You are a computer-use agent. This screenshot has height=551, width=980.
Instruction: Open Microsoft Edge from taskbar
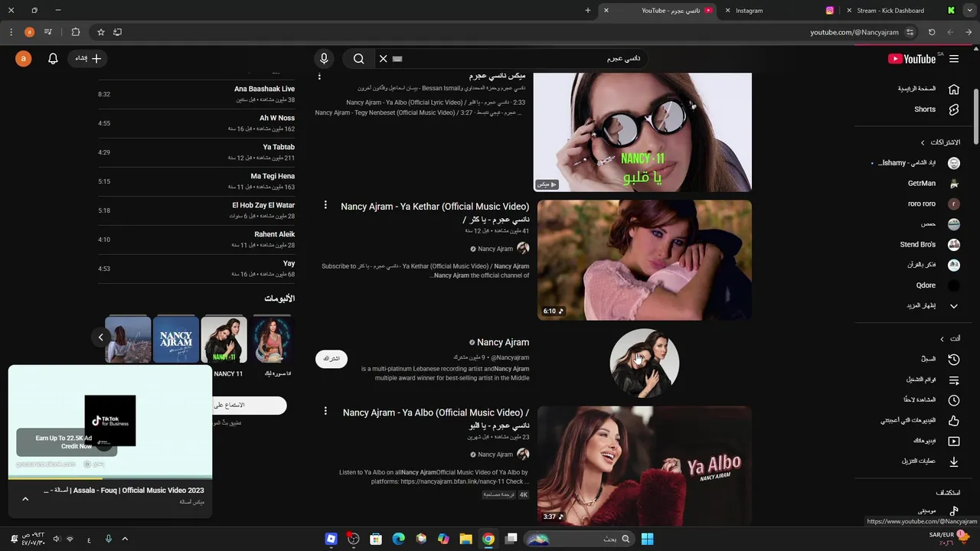[398, 539]
